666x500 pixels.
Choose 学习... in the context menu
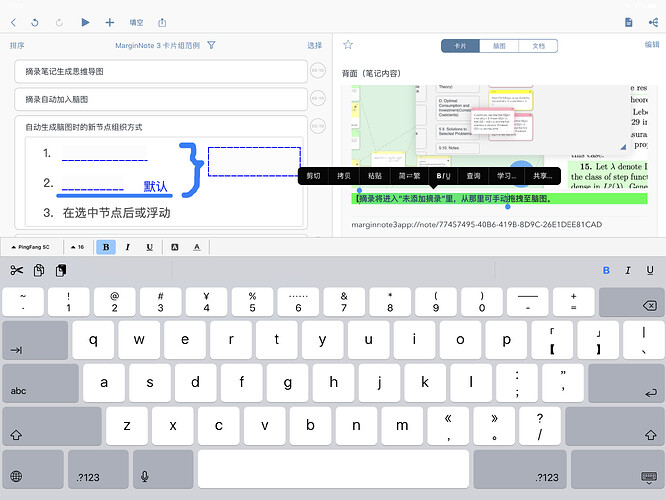506,176
